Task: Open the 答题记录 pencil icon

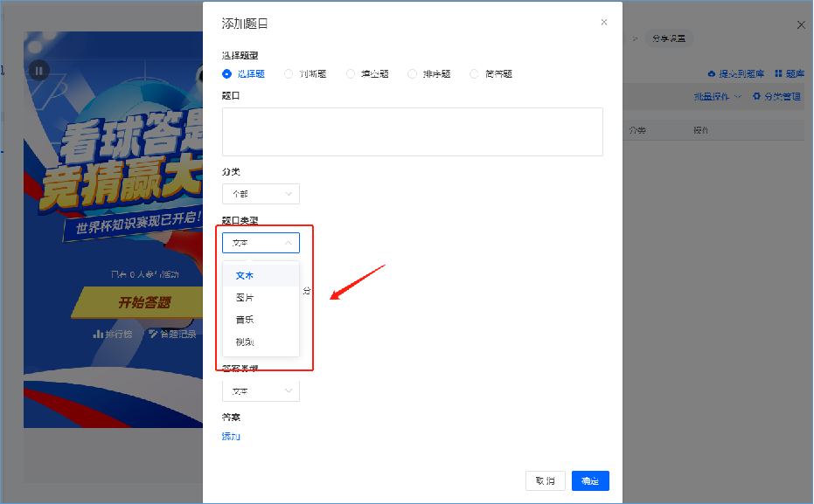Action: pos(153,334)
